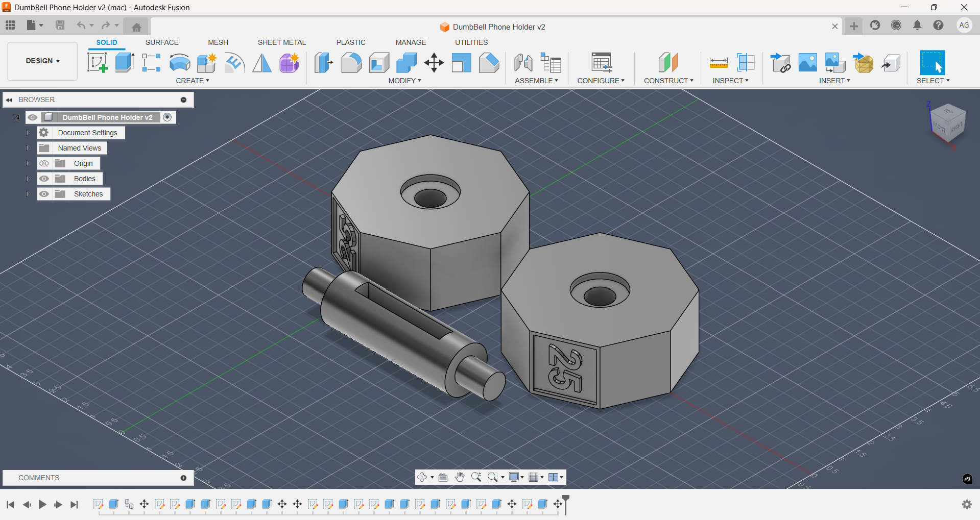Image resolution: width=980 pixels, height=520 pixels.
Task: Click the Document Settings item
Action: pyautogui.click(x=87, y=133)
